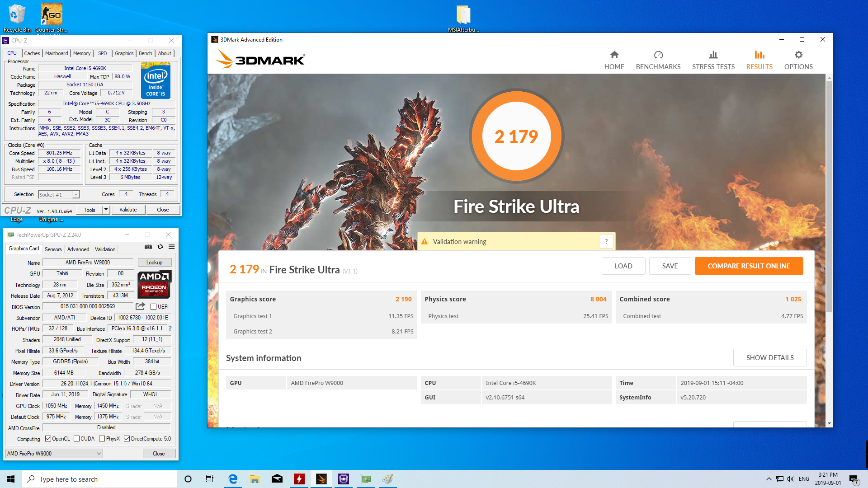Click the SAVE result button
Image resolution: width=868 pixels, height=488 pixels.
click(x=670, y=266)
